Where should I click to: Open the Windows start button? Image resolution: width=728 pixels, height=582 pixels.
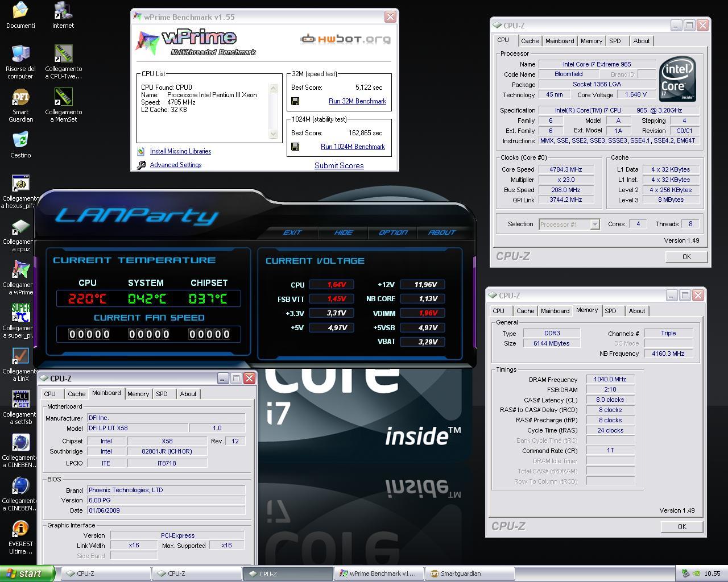[x=27, y=573]
